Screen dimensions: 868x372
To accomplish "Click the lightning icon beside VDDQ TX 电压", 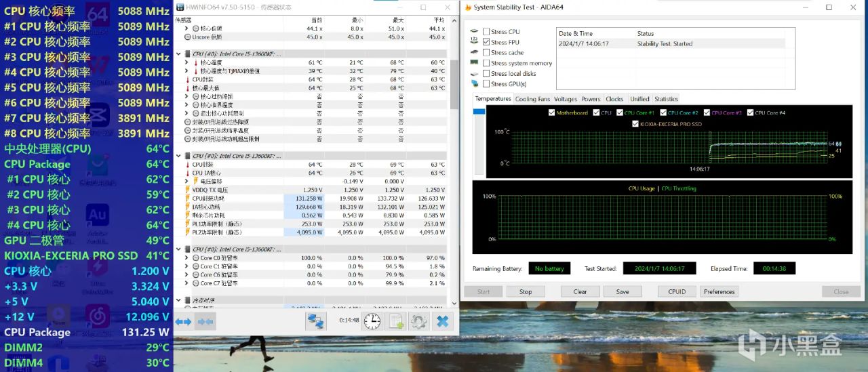I will coord(188,190).
